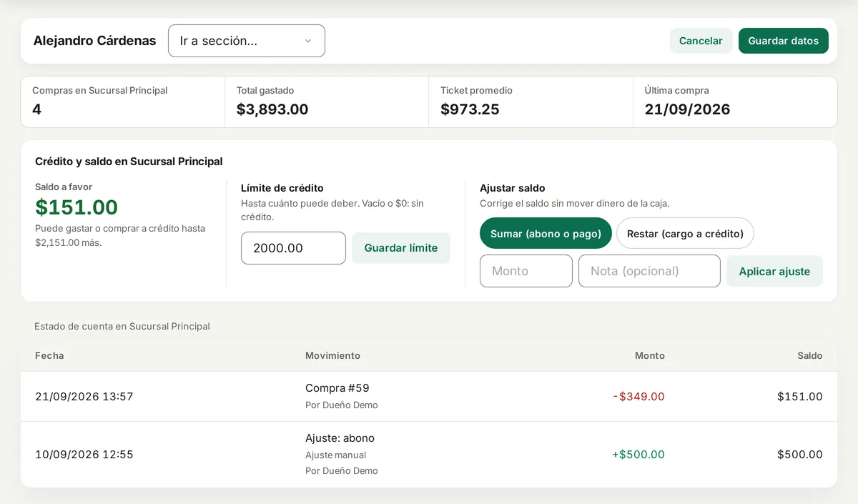Click the Ticket promedio value $973.25
This screenshot has width=858, height=504.
(x=470, y=109)
